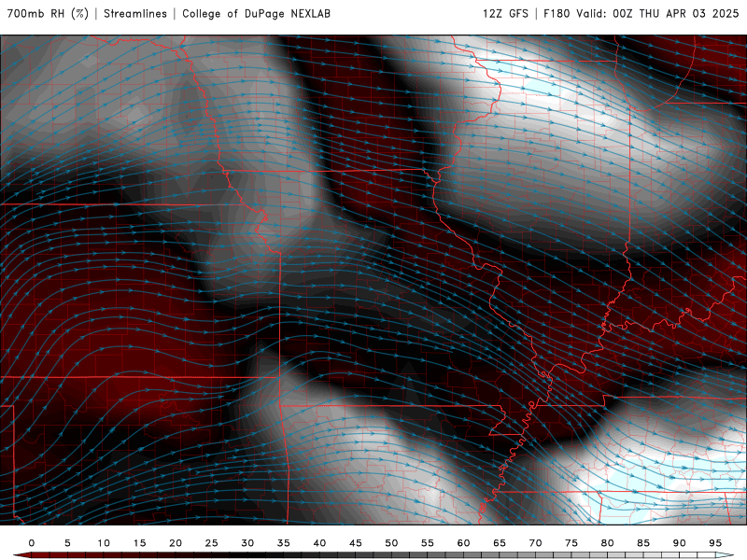Click the 10 label on the colorbar

pyautogui.click(x=104, y=543)
